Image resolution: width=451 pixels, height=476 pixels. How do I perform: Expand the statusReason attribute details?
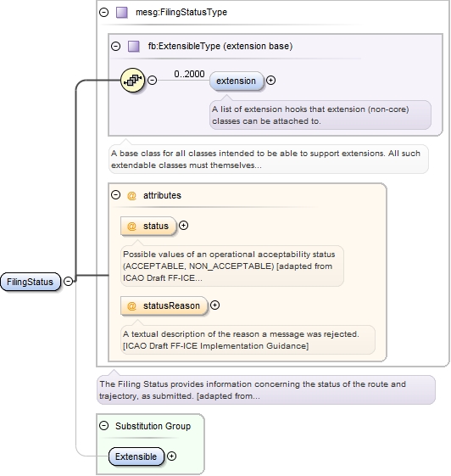[x=214, y=305]
